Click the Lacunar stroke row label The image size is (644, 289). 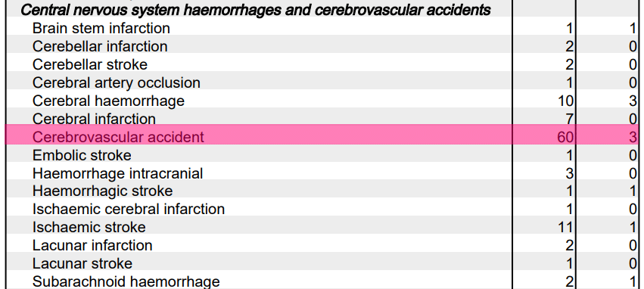point(82,263)
